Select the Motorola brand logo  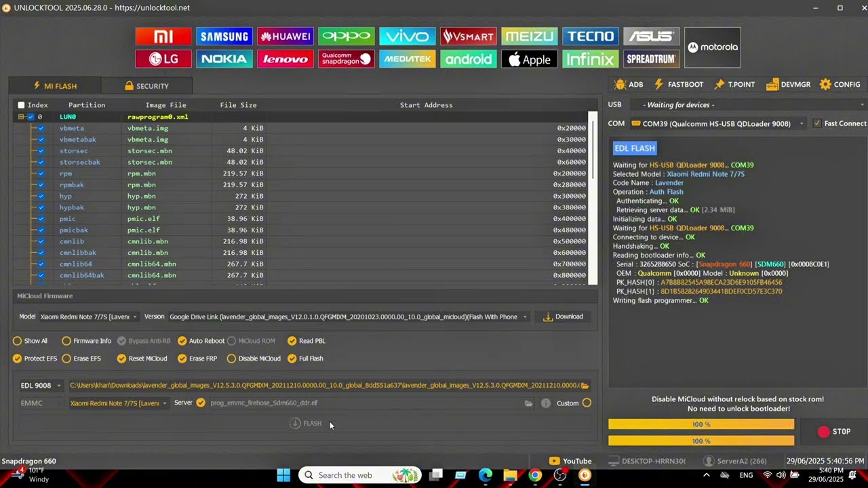click(x=713, y=47)
